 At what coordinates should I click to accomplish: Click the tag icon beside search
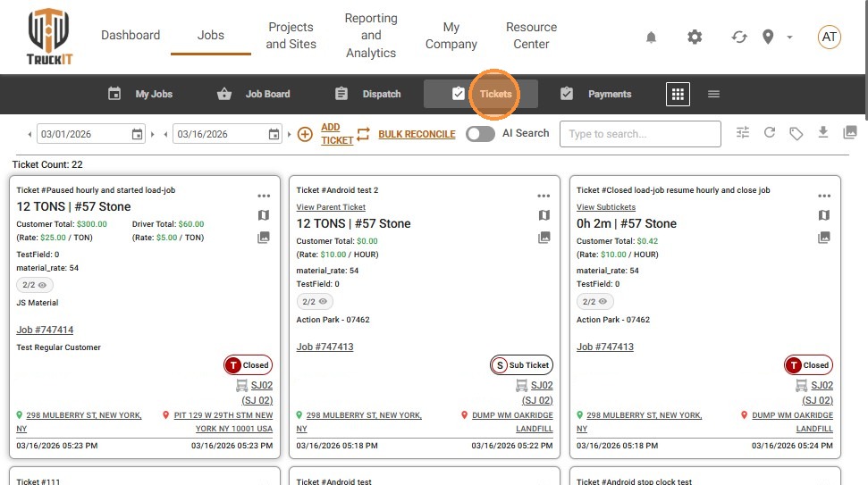pos(796,133)
